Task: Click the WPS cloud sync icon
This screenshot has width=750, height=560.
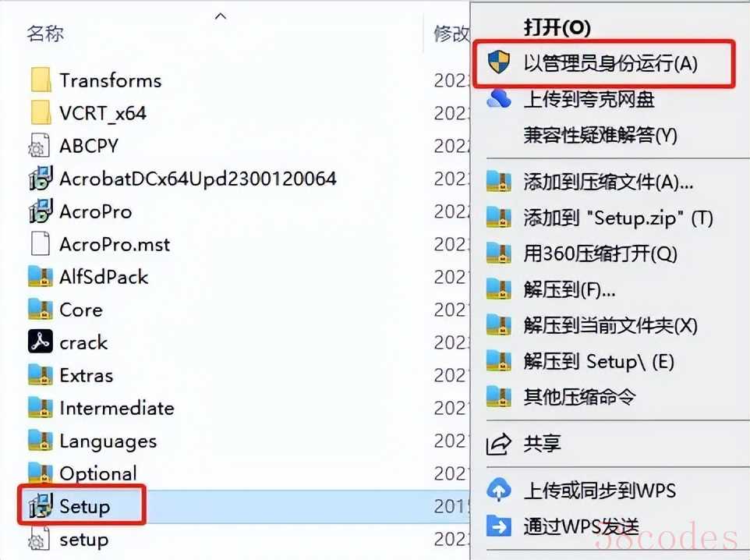Action: click(498, 490)
